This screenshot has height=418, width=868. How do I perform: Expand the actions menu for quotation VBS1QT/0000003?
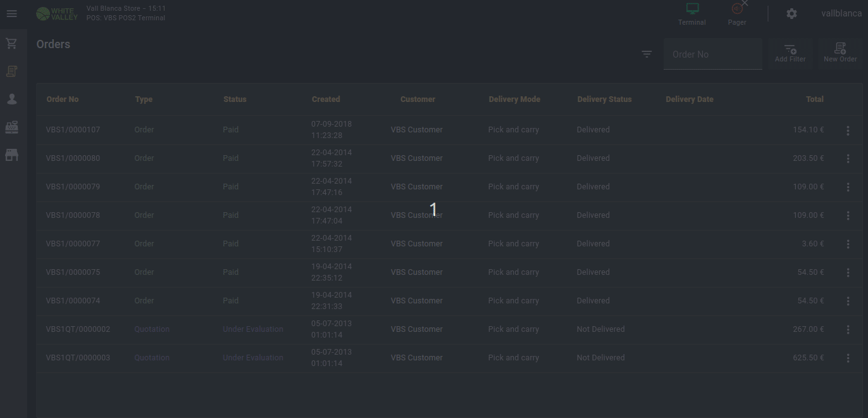tap(848, 358)
